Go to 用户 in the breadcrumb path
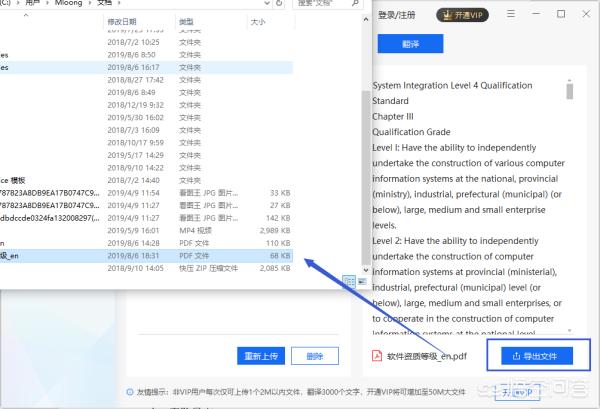 (x=33, y=3)
